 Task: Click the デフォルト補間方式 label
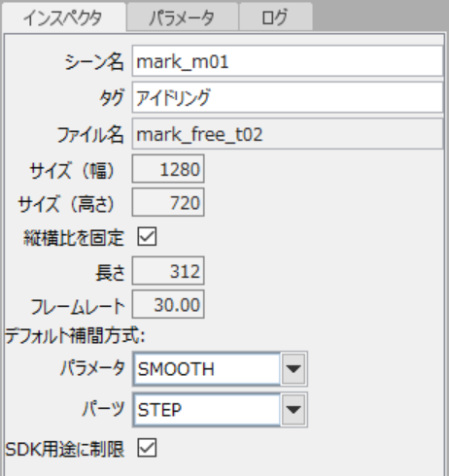coord(75,335)
